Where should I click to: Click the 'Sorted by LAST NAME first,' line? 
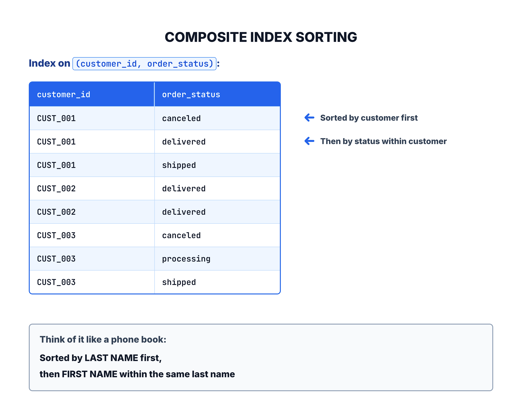[100, 358]
